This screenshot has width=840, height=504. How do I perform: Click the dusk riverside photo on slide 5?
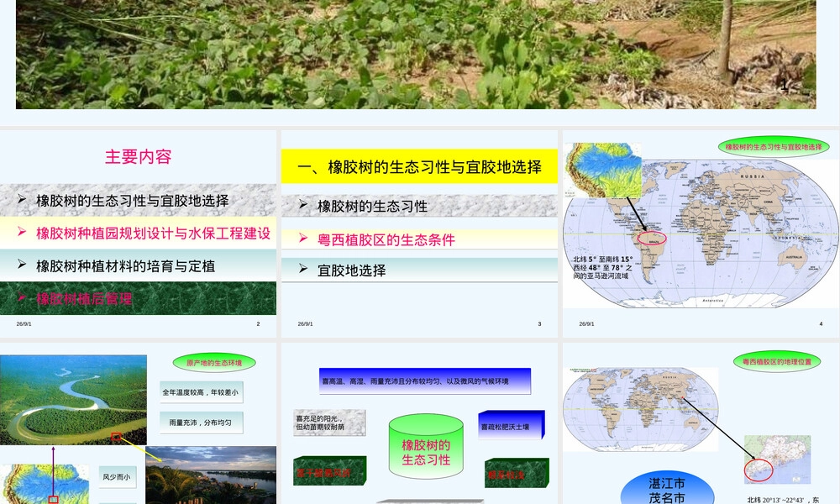(x=211, y=475)
